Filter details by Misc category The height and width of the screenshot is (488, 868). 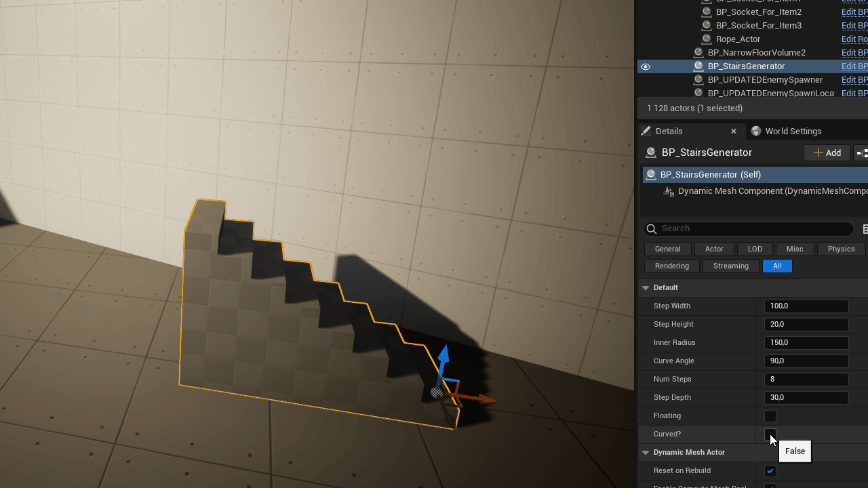point(795,249)
